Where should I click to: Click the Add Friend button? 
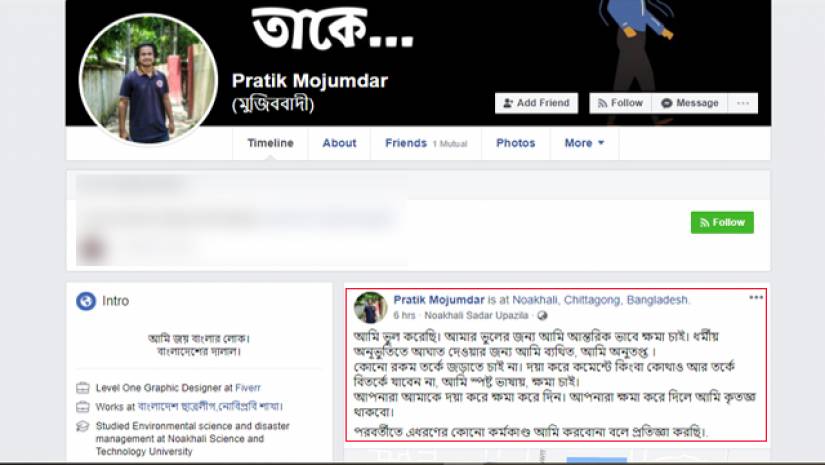tap(536, 103)
